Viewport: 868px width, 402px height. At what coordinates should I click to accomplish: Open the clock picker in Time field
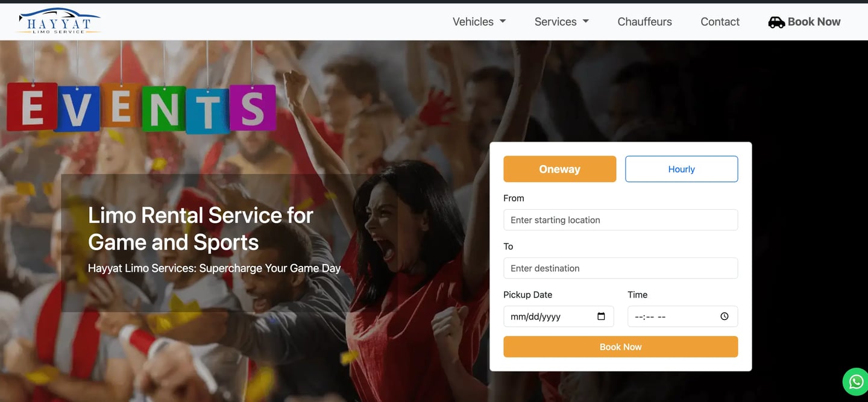point(725,316)
